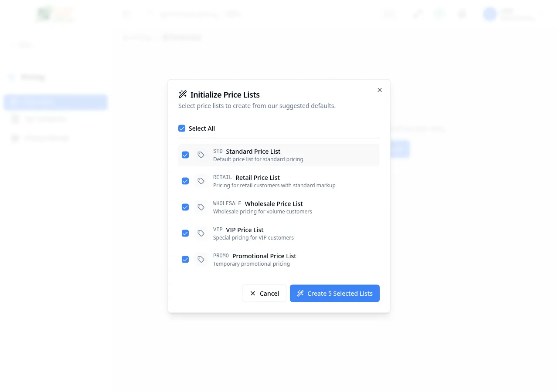558x392 pixels.
Task: Toggle the Retail Price List checkbox
Action: (x=185, y=181)
